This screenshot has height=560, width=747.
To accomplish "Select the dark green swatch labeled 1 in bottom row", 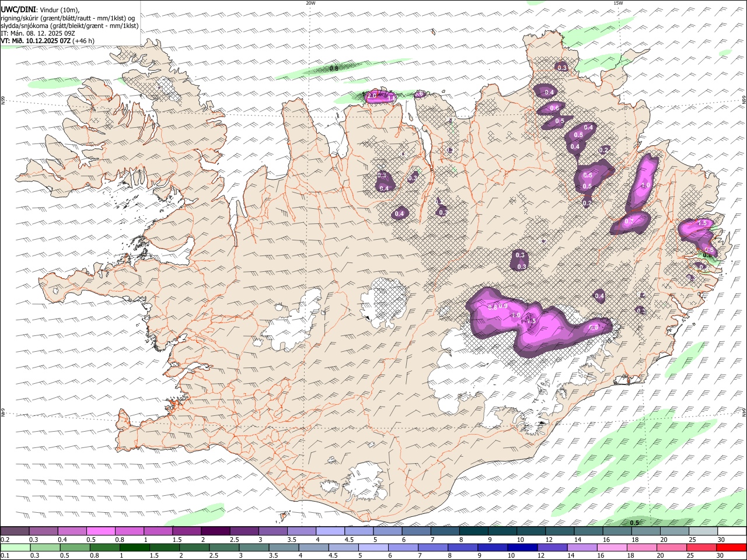I will [x=135, y=548].
